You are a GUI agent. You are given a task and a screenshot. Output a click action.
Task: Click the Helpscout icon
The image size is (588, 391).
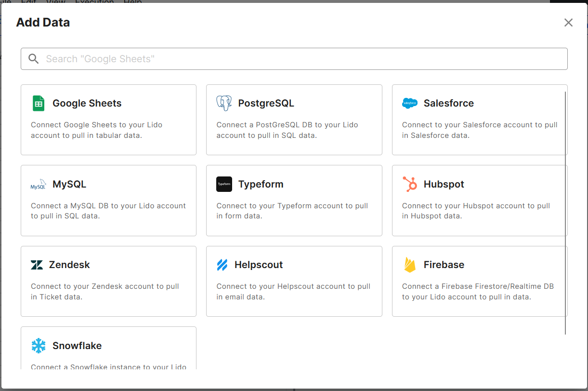click(x=223, y=265)
